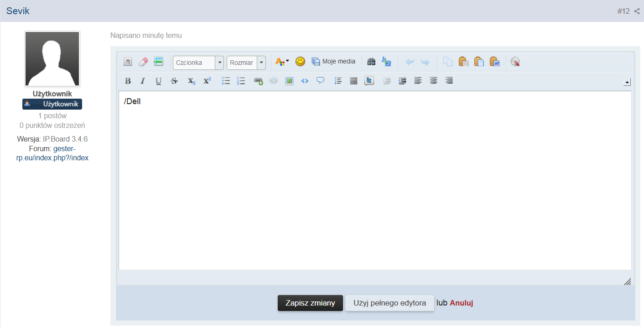Screen dimensions: 644x327
Task: Open the Rozmiar size dropdown
Action: (x=246, y=63)
